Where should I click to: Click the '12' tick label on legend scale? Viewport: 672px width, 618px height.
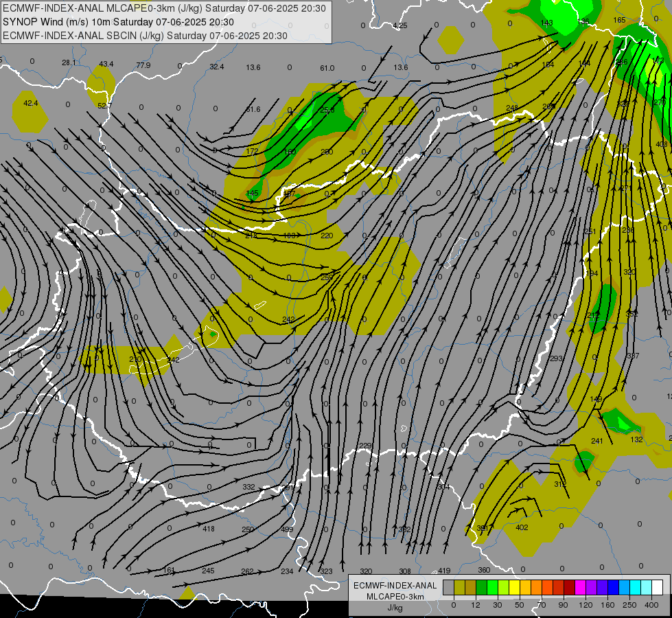pos(475,605)
